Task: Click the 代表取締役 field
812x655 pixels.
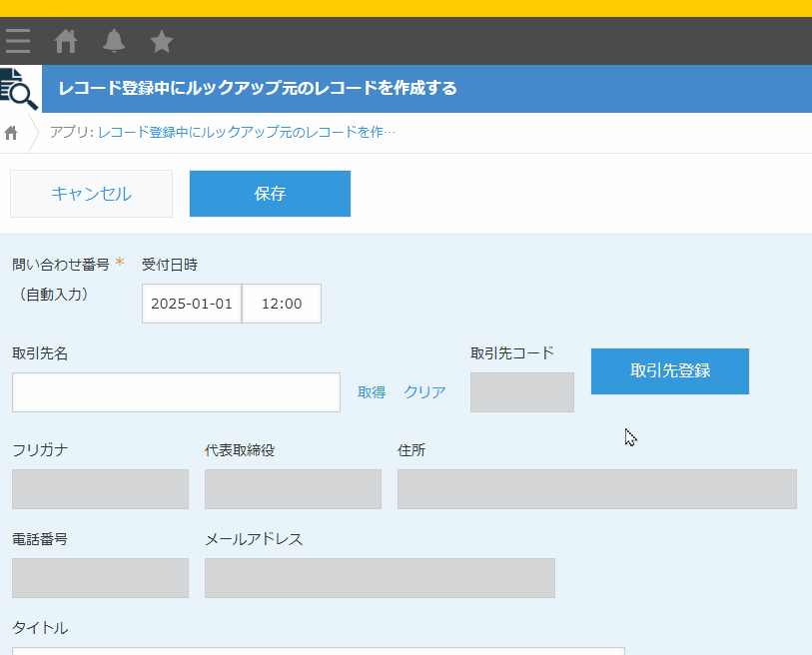Action: 293,489
